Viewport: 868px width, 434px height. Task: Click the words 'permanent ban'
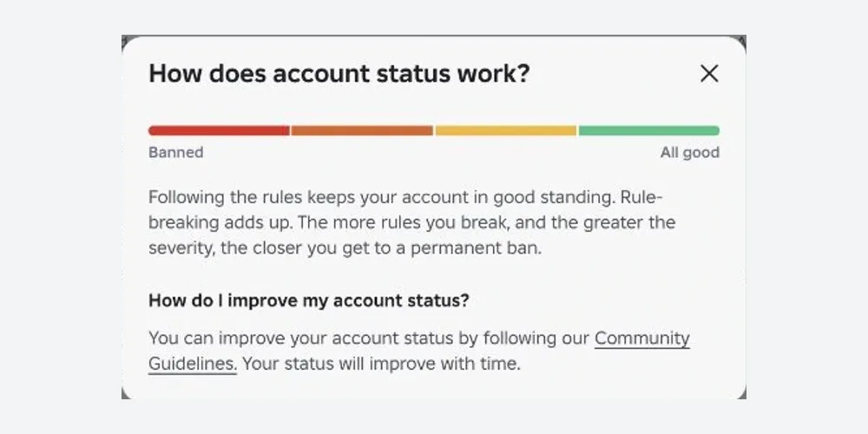475,248
